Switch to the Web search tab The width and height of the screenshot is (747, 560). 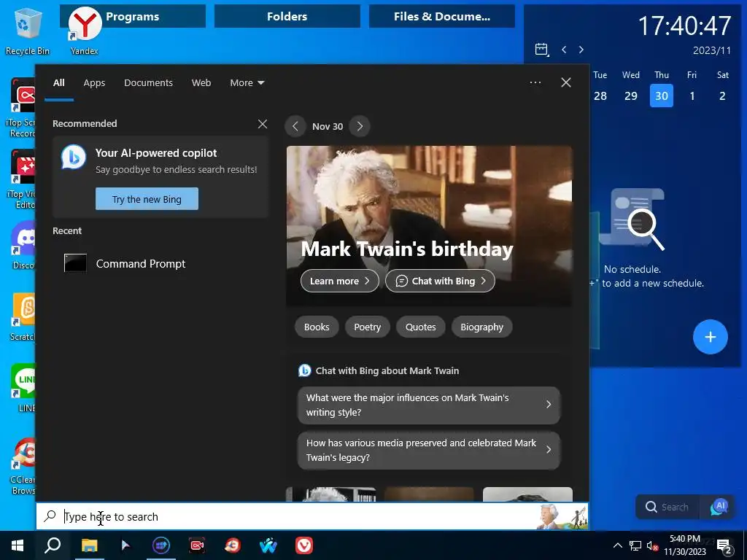pyautogui.click(x=201, y=83)
